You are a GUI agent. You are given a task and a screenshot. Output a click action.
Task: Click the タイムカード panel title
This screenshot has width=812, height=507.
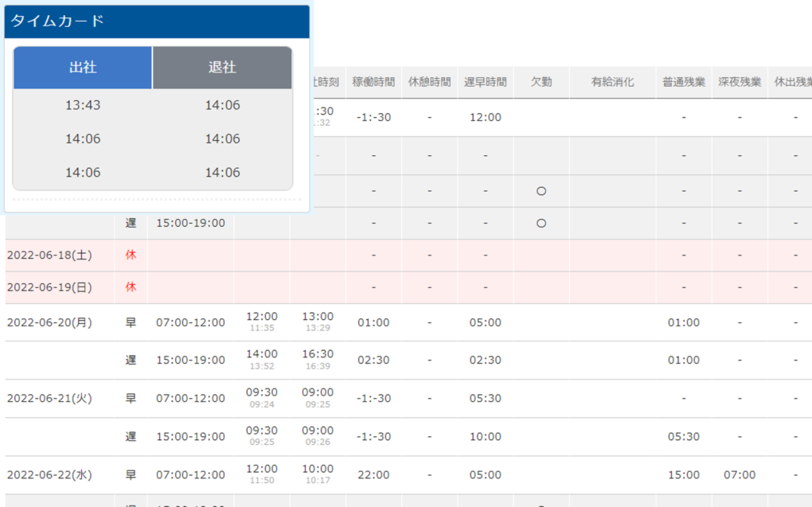pos(57,21)
